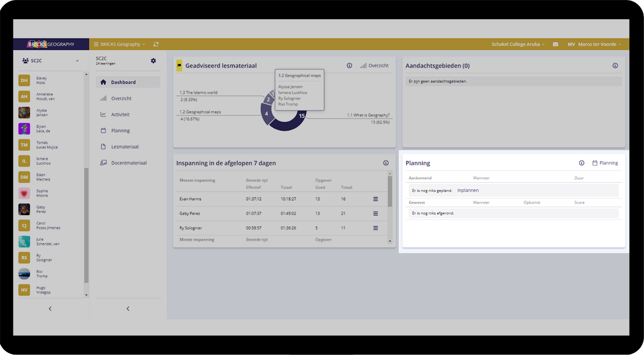Go to Activiteit in navigation menu
The width and height of the screenshot is (644, 355).
point(120,114)
